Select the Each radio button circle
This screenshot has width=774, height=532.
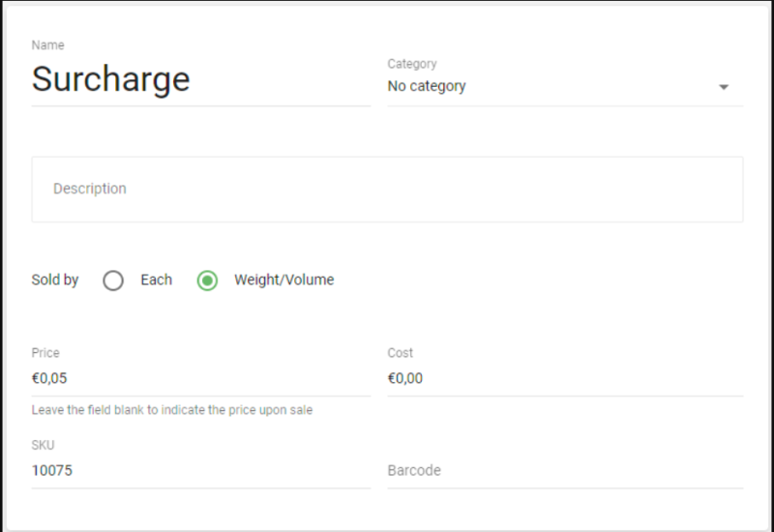(113, 281)
